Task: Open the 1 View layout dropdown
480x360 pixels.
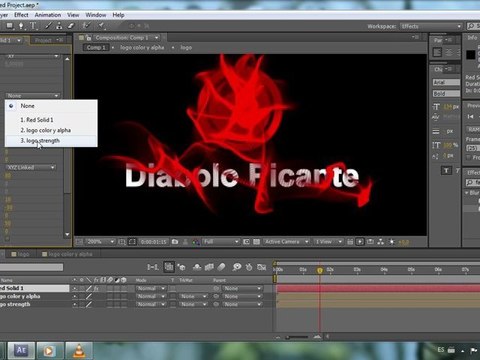Action: tap(329, 242)
